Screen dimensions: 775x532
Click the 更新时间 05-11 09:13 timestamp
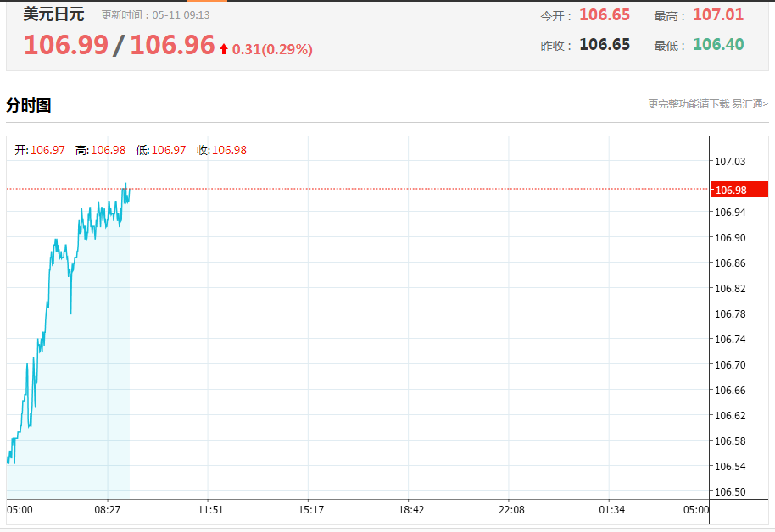tap(155, 15)
